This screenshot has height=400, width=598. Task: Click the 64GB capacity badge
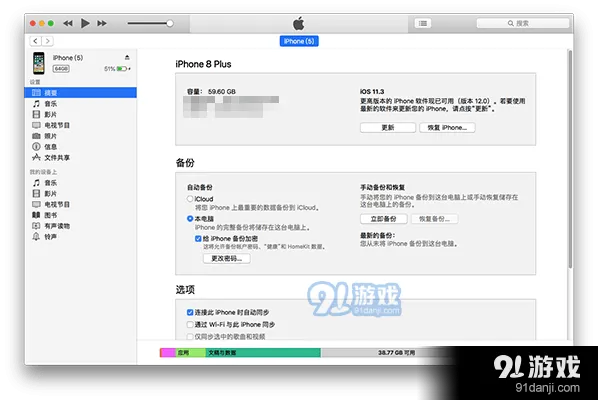[61, 69]
